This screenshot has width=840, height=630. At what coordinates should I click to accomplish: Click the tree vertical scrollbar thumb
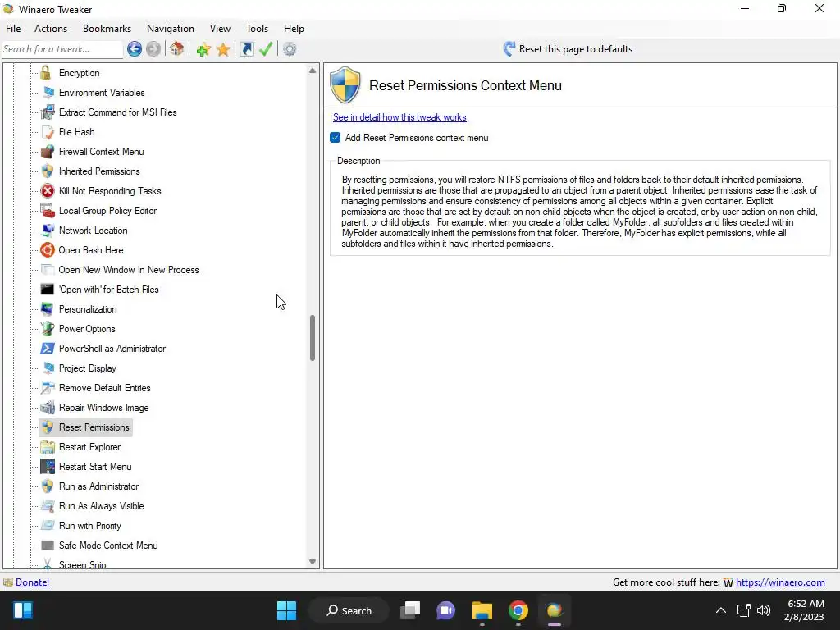tap(313, 337)
